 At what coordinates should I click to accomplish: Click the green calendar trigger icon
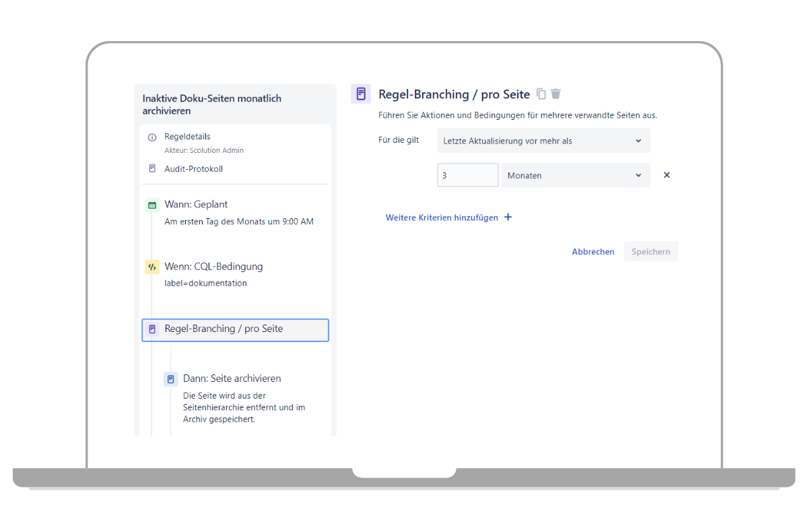(152, 205)
